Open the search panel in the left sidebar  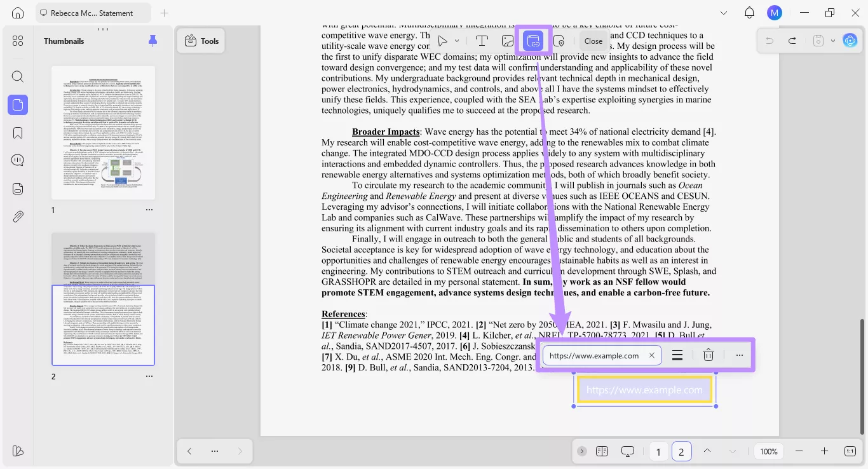tap(18, 77)
